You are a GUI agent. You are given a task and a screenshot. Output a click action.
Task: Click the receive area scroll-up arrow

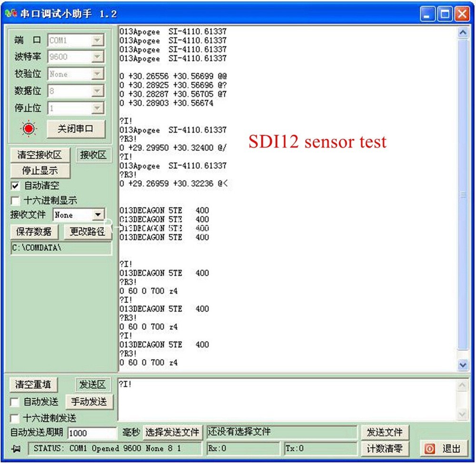coord(462,32)
